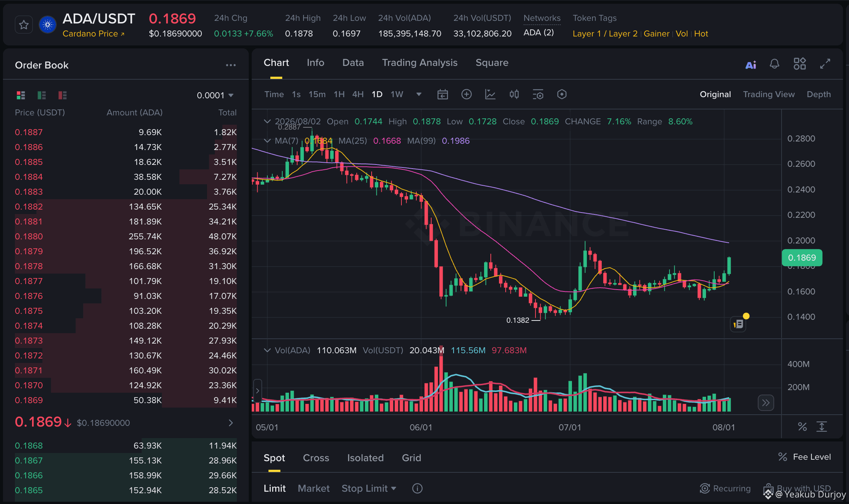Open Cardano Price link
Viewport: 849px width, 504px height.
(x=93, y=34)
